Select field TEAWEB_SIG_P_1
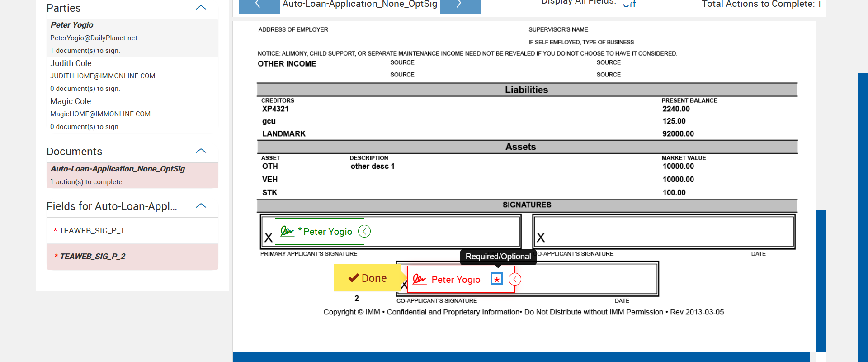 (x=132, y=231)
